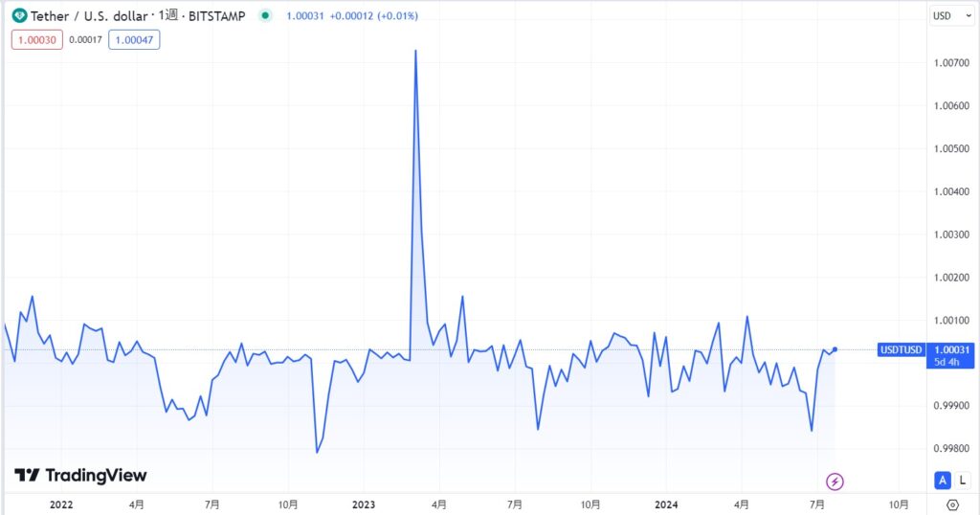Click the 0.99800 price axis label
980x515 pixels.
(951, 449)
